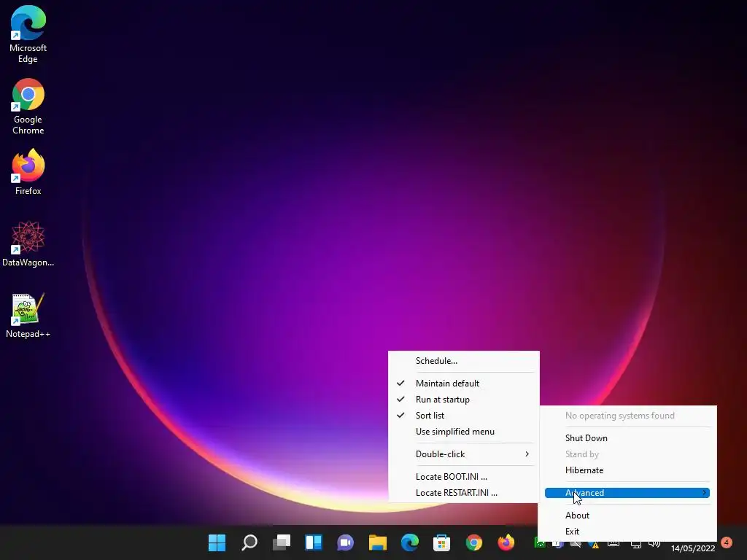Select the DataWagon desktop shortcut

coord(28,244)
